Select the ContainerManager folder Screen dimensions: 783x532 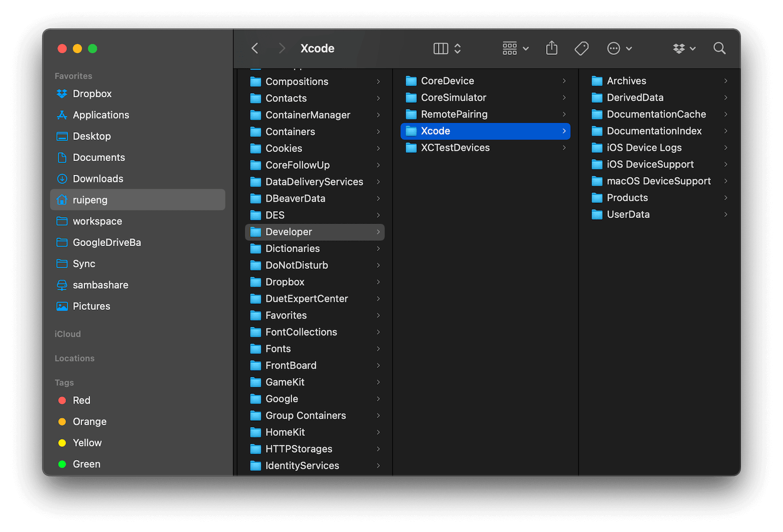[x=315, y=115]
